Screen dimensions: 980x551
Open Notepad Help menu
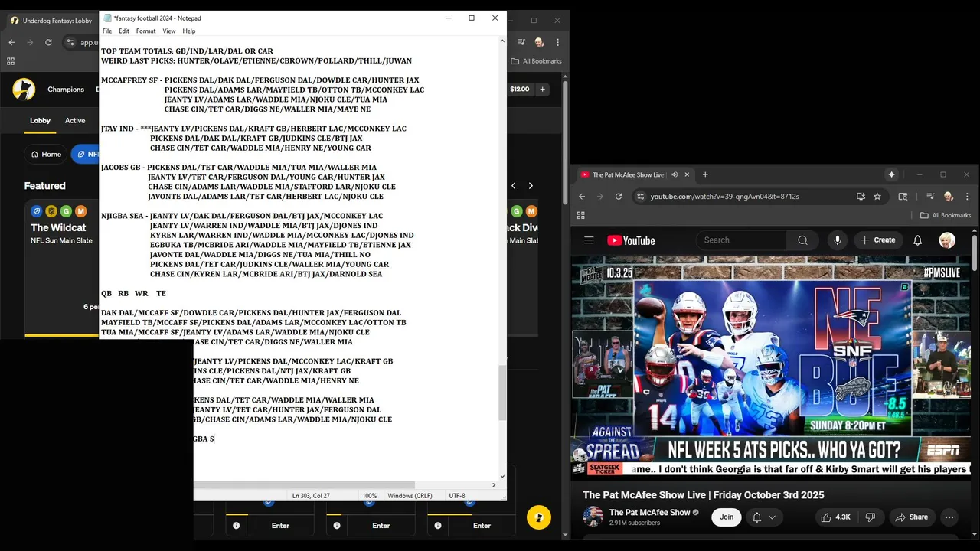point(189,31)
